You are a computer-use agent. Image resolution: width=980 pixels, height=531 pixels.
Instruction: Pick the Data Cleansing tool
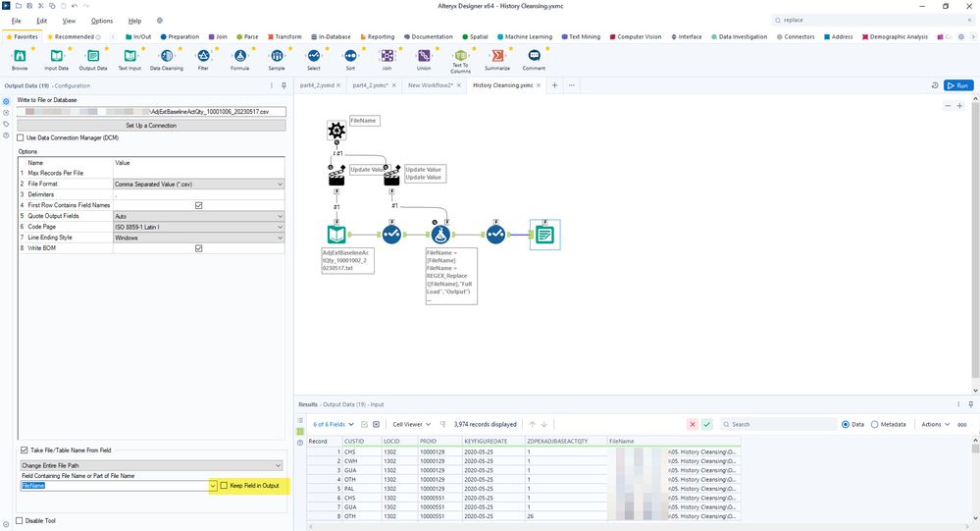click(166, 57)
